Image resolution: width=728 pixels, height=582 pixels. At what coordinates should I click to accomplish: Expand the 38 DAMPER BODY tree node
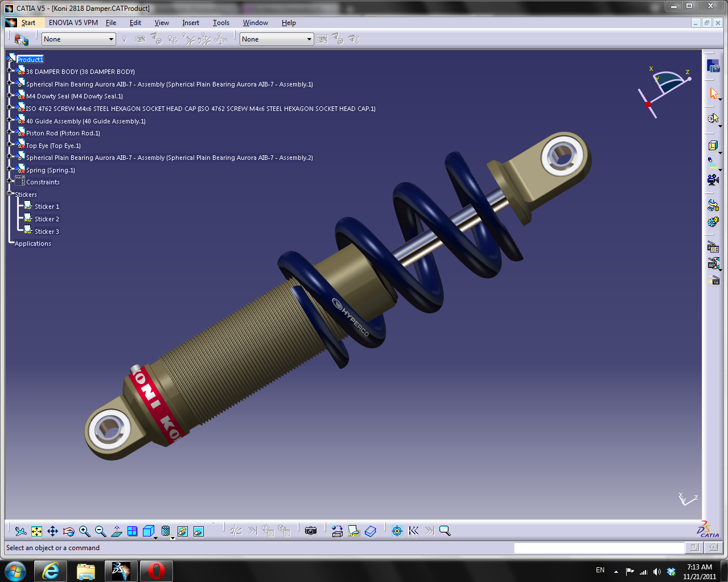9,71
